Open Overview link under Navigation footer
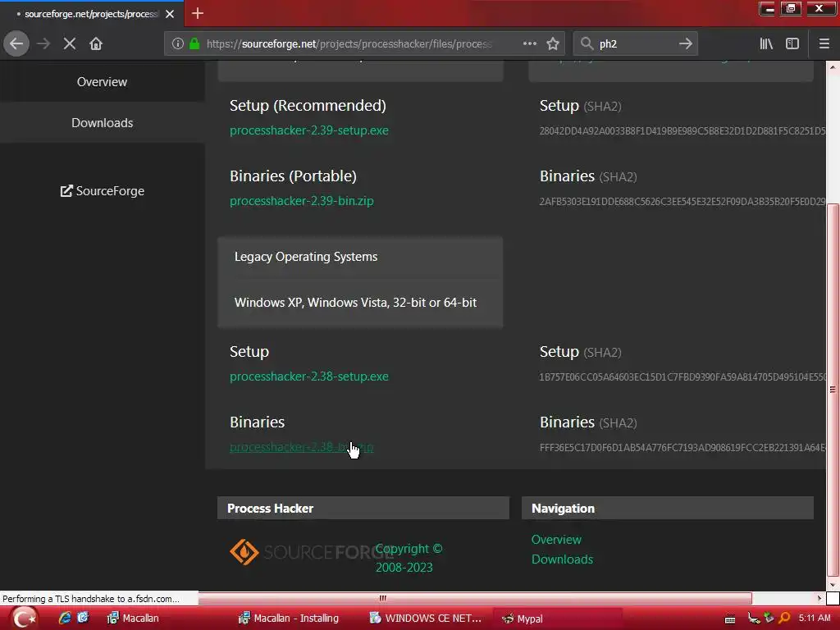This screenshot has height=630, width=840. (556, 540)
